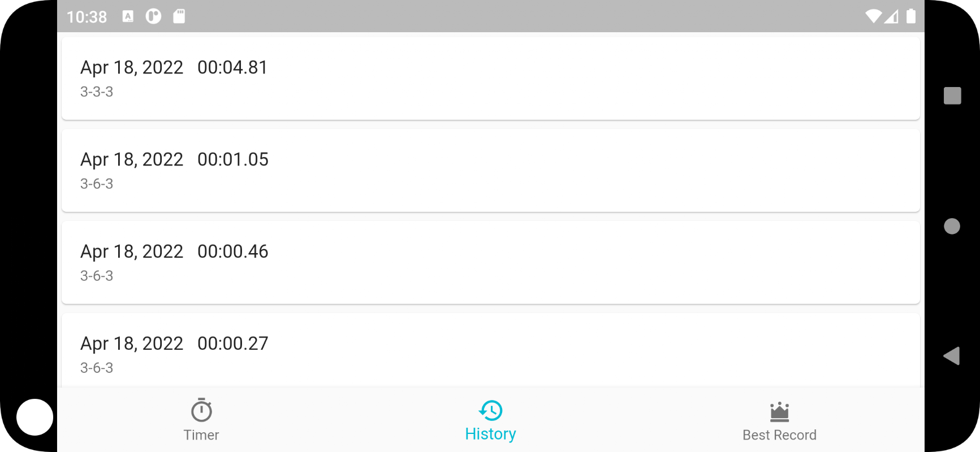This screenshot has height=452, width=980.
Task: Open the Timer stopwatch icon
Action: click(201, 410)
